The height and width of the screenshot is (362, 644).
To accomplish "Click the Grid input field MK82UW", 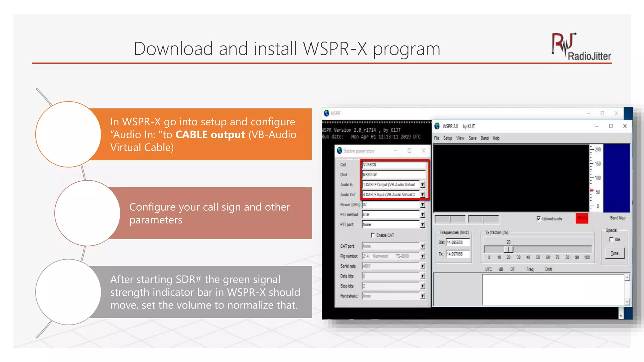I will (394, 175).
